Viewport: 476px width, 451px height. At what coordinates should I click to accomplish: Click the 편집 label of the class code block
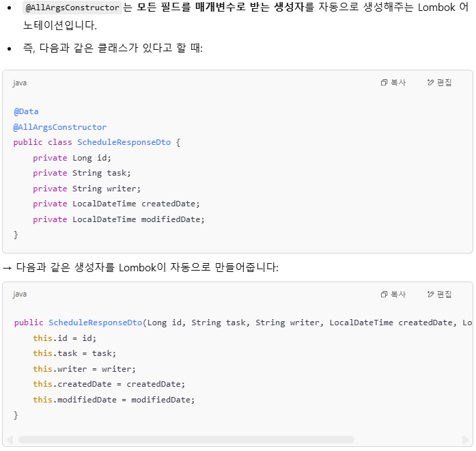(x=444, y=83)
